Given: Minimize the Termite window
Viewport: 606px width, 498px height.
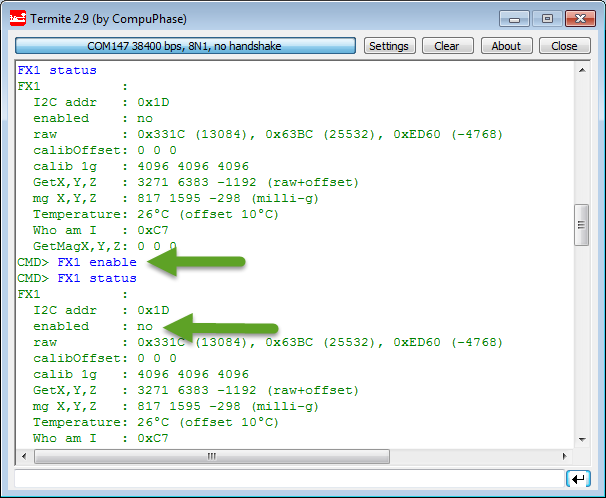Looking at the screenshot, I should point(514,17).
